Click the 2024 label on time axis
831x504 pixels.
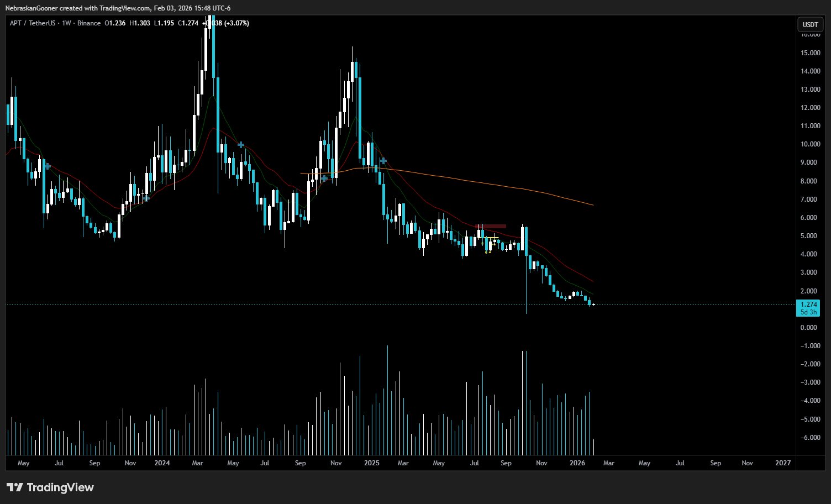coord(162,463)
